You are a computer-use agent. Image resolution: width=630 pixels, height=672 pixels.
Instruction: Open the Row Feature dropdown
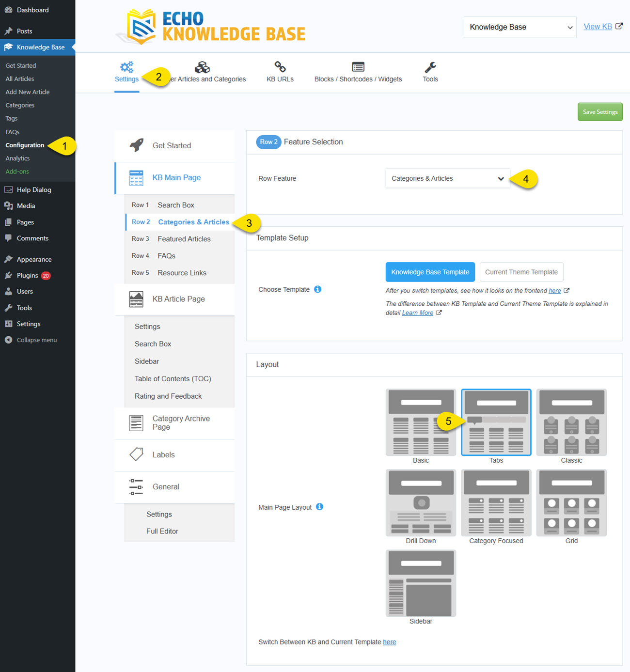pyautogui.click(x=447, y=178)
